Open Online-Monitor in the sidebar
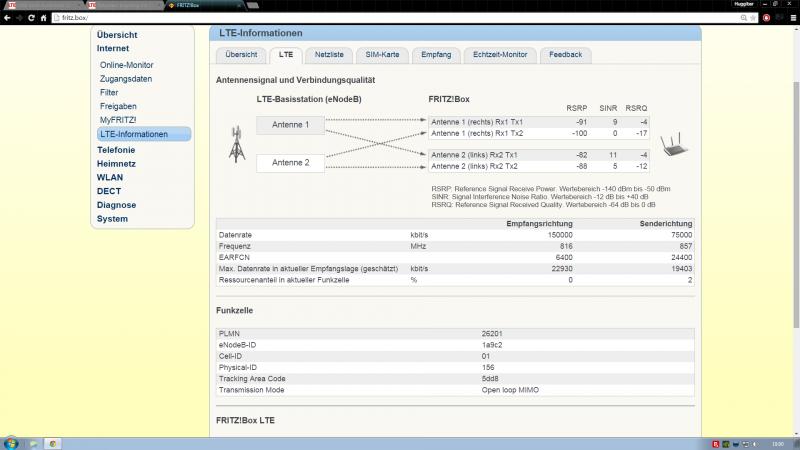The image size is (800, 450). point(127,65)
